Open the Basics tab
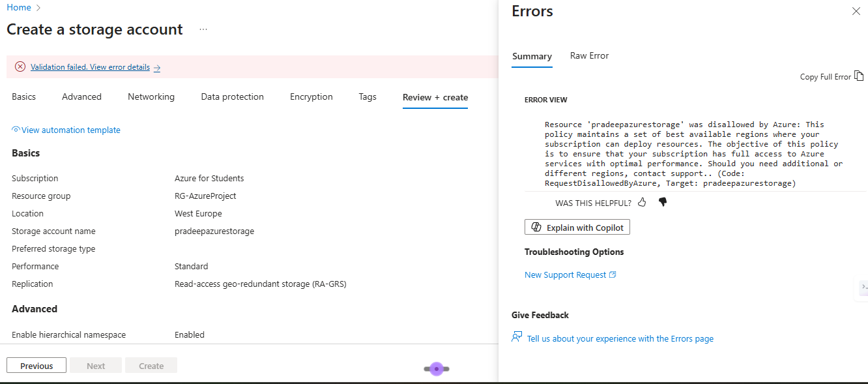This screenshot has height=384, width=868. pos(23,96)
